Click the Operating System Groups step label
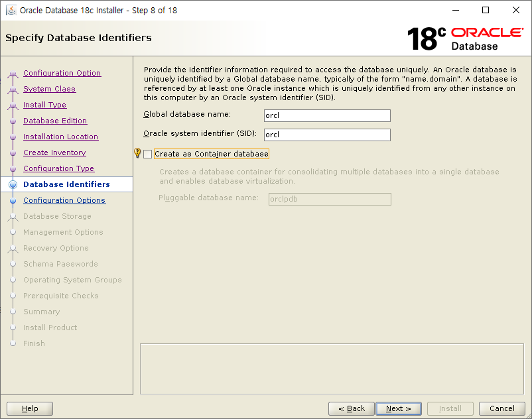 coord(72,280)
